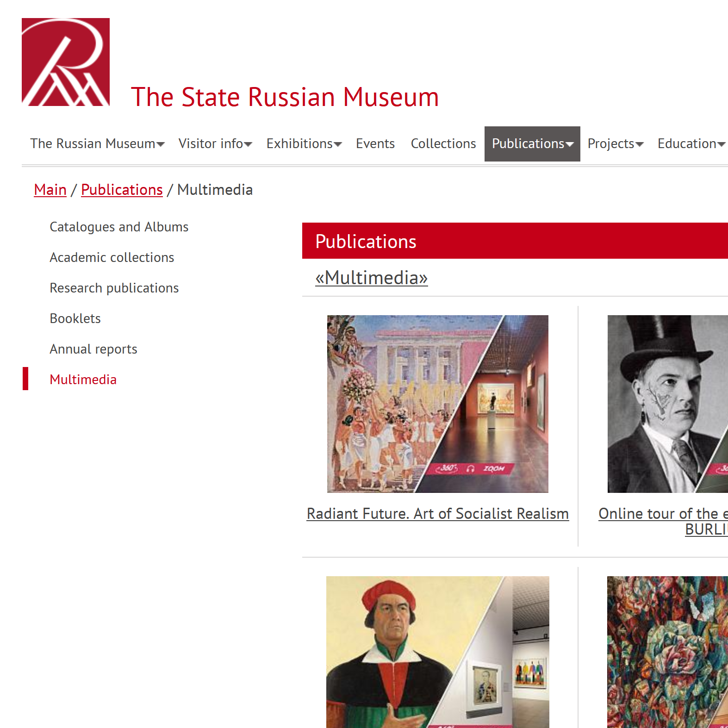728x728 pixels.
Task: Open the Burliuk top hat portrait thumbnail
Action: (x=667, y=404)
